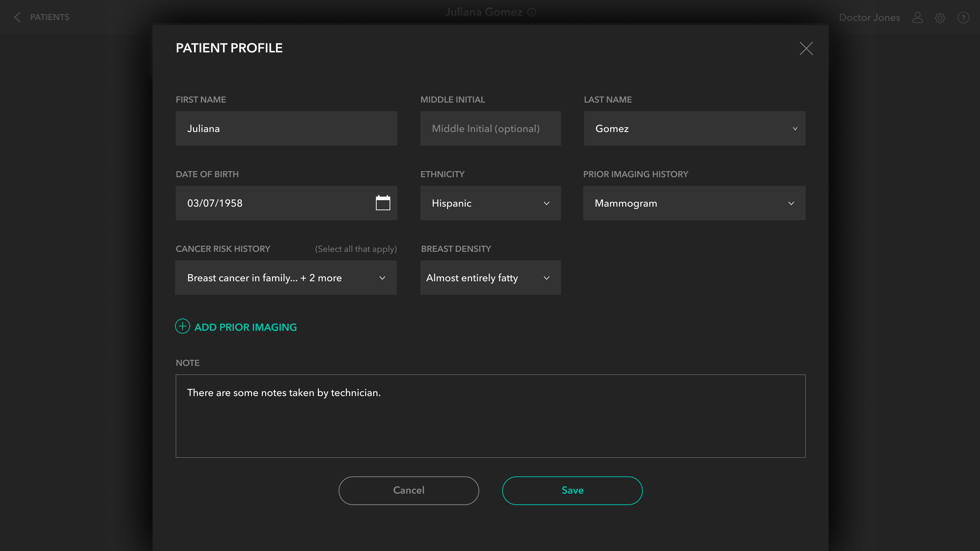Click the First Name field containing Juliana
Image resolution: width=980 pixels, height=551 pixels.
[x=286, y=129]
